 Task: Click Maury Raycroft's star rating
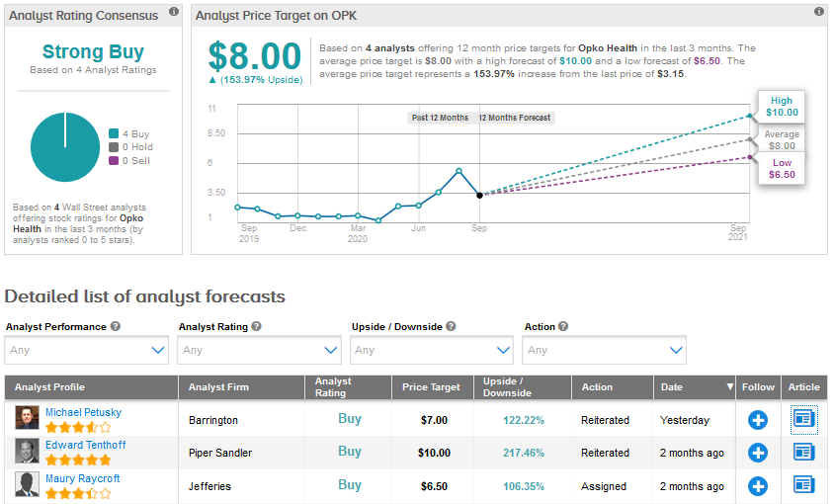point(78,493)
